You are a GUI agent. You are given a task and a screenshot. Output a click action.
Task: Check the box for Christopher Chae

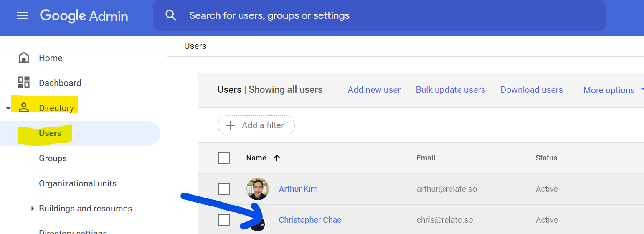[x=224, y=220]
